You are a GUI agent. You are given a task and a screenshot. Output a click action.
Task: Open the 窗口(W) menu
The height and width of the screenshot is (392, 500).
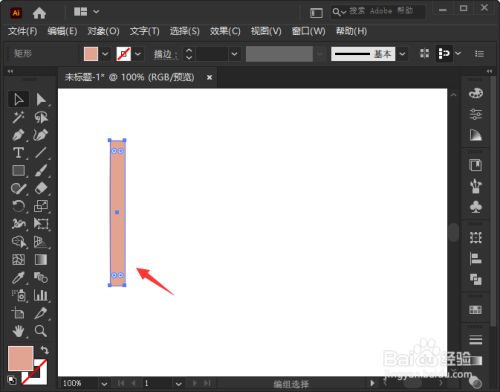click(308, 31)
